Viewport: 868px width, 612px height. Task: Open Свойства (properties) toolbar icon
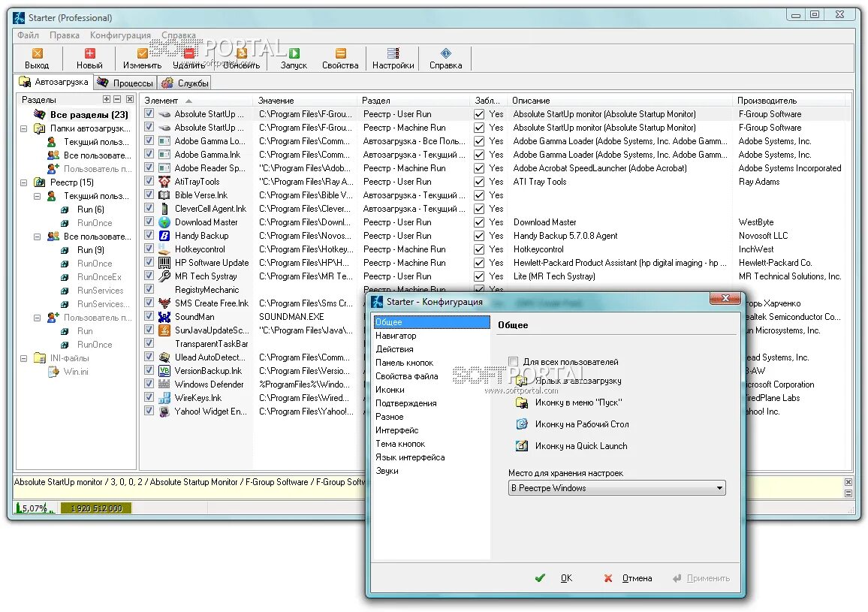tap(340, 53)
